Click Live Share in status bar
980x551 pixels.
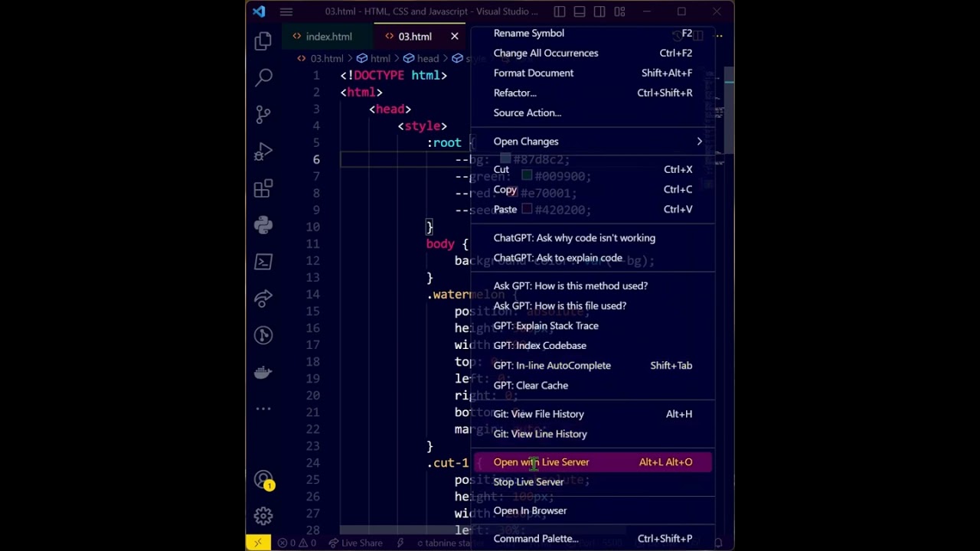[x=355, y=543]
